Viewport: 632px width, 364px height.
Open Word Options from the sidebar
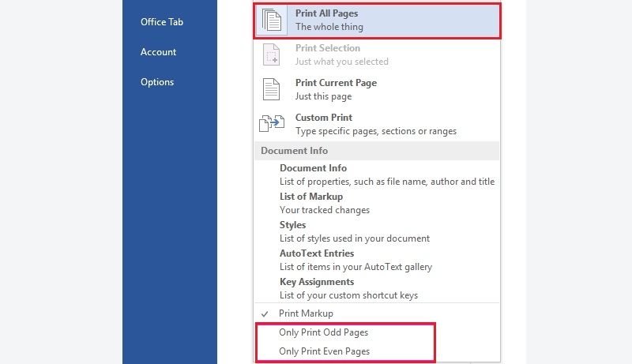point(157,82)
